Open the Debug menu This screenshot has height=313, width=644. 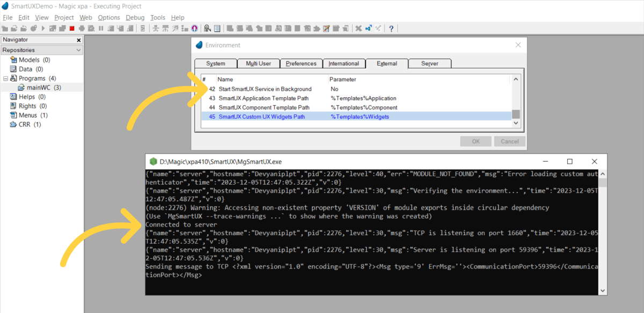click(135, 17)
